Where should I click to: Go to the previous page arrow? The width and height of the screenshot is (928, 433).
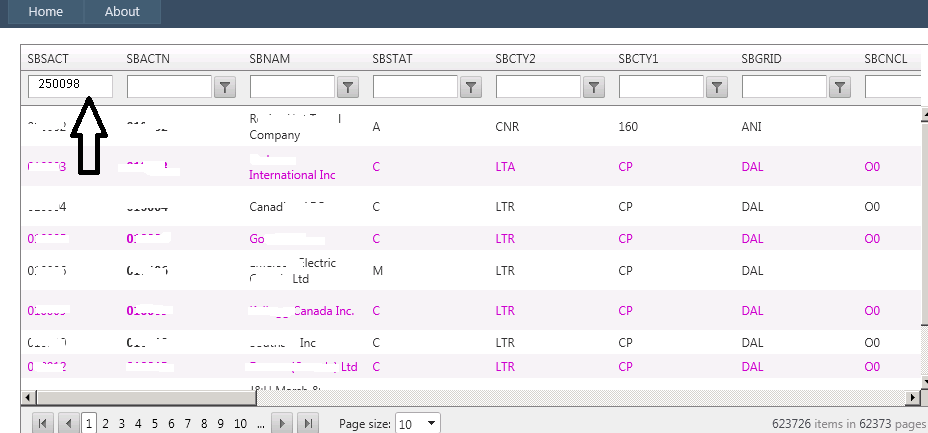[68, 423]
